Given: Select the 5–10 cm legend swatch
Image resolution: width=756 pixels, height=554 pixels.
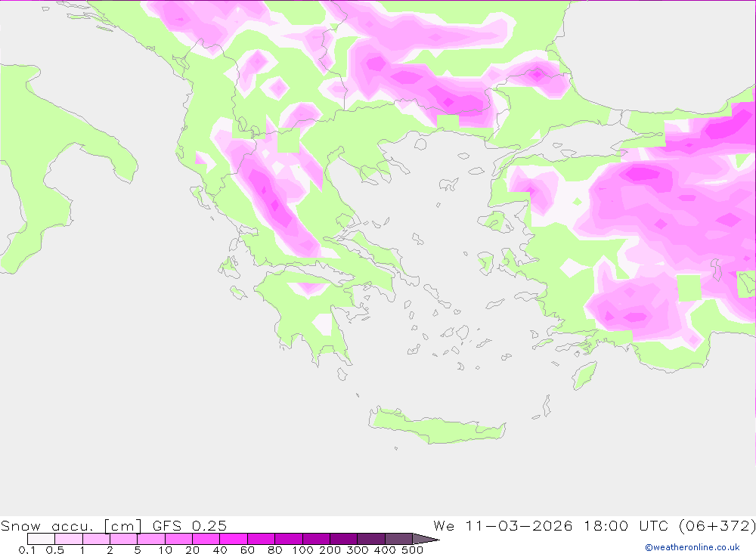Looking at the screenshot, I should click(x=151, y=539).
